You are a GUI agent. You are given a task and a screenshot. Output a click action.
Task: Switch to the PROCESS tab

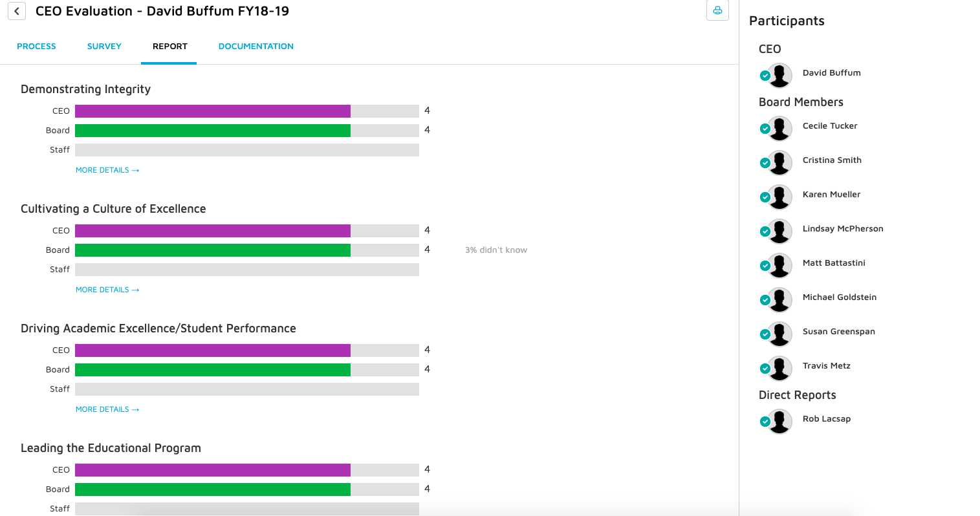[36, 47]
